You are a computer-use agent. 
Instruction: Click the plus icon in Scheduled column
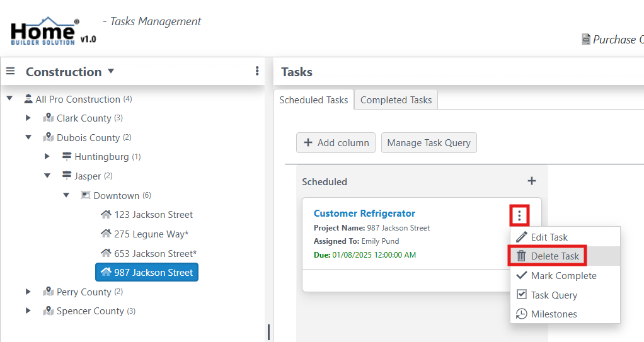click(x=532, y=181)
